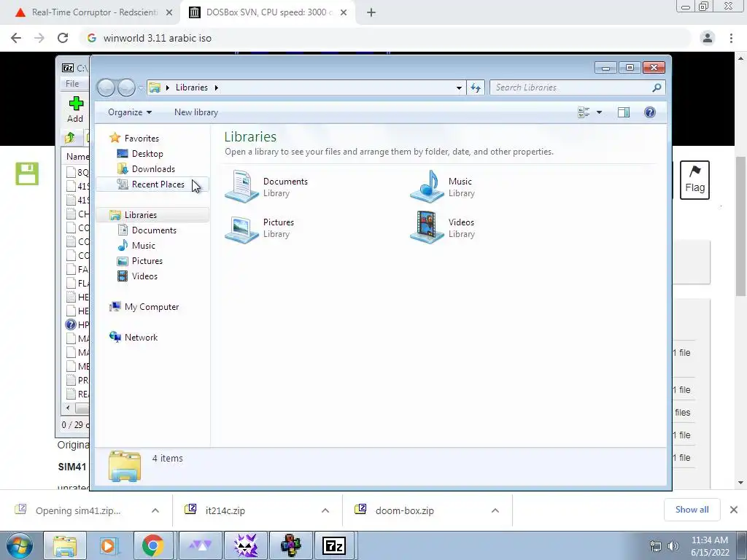Close the Real-Time Corruptor tab
The width and height of the screenshot is (747, 560).
pos(169,12)
